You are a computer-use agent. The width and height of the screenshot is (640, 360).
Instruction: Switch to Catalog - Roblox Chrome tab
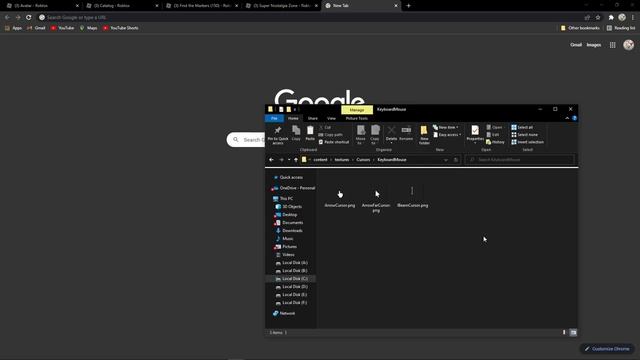(x=122, y=6)
